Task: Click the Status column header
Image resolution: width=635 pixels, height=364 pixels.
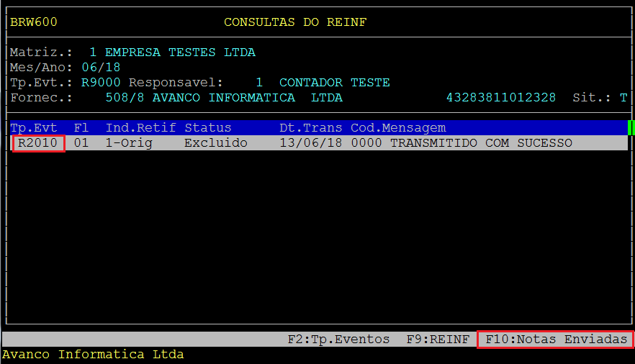Action: 207,128
